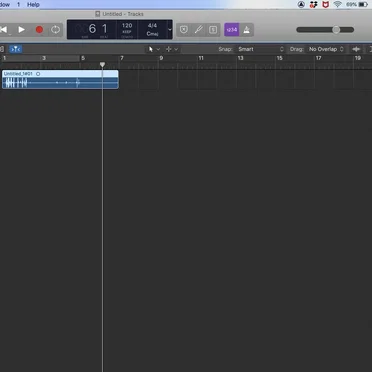372x372 pixels.
Task: Click the Replace mode icon
Action: point(184,30)
